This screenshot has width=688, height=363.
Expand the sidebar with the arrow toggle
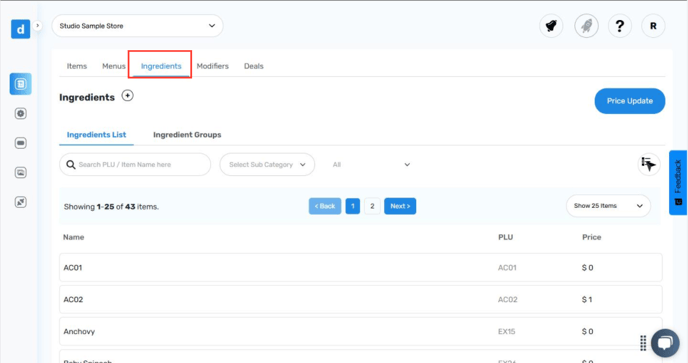38,26
